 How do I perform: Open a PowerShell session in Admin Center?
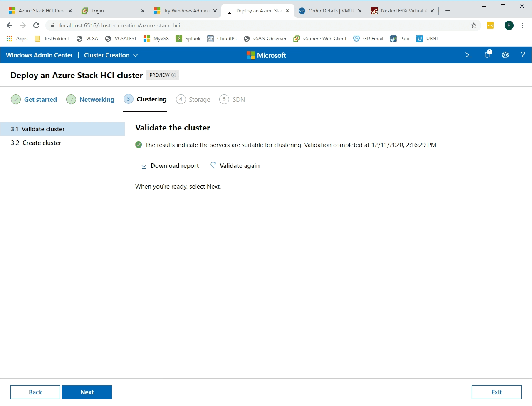[x=468, y=55]
